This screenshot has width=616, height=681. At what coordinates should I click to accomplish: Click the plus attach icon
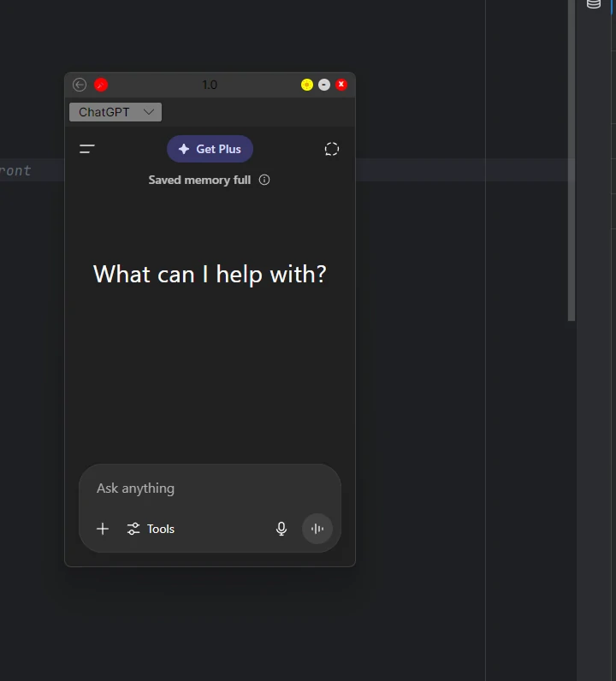coord(103,529)
